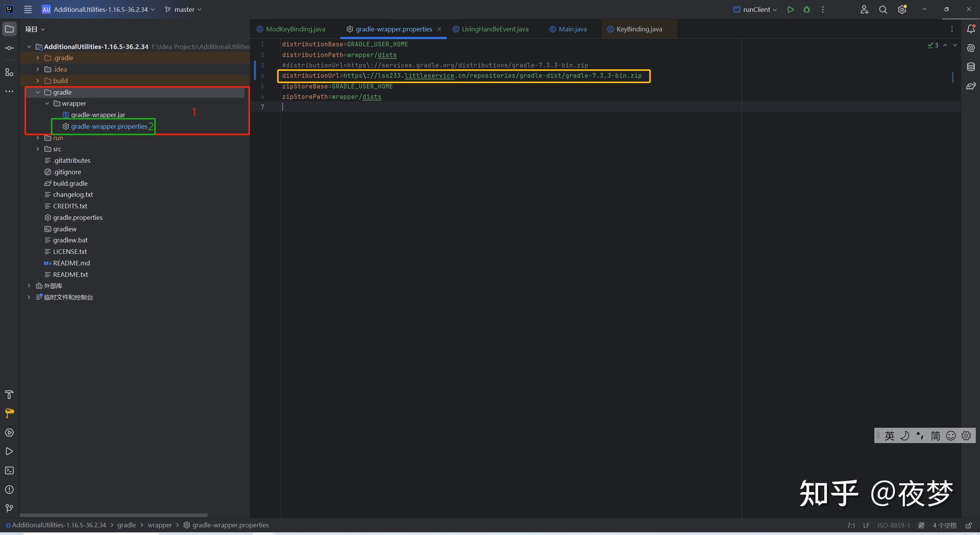Place cursor on line 4 distributionUrl
This screenshot has height=535, width=980.
pyautogui.click(x=462, y=76)
